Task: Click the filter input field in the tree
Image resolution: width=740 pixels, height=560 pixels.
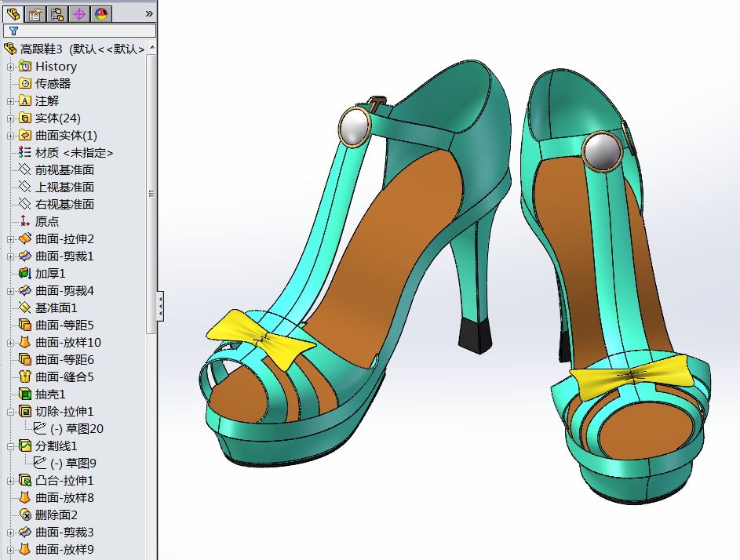Action: (86, 31)
